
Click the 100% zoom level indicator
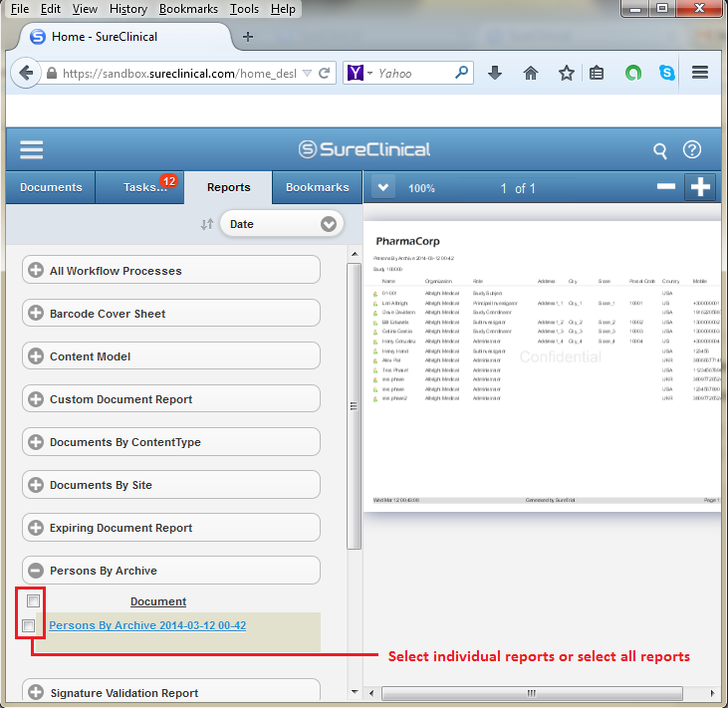click(421, 188)
